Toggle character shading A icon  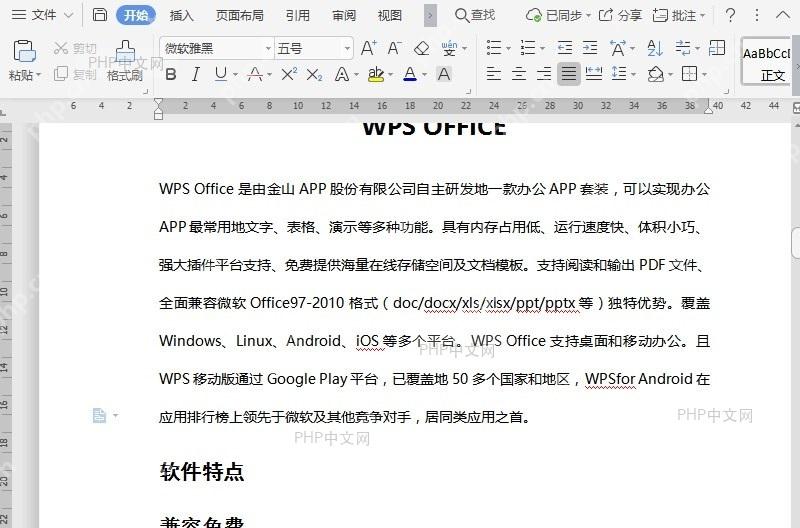pyautogui.click(x=444, y=74)
